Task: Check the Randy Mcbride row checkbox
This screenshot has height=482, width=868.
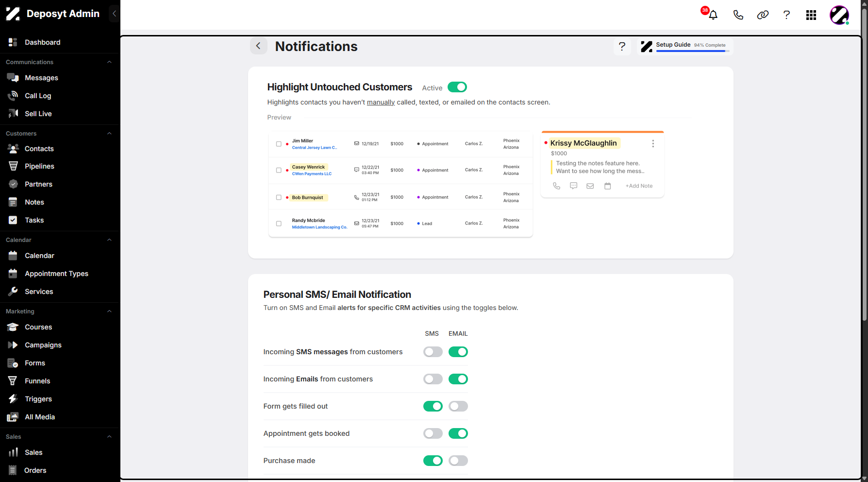Action: [x=279, y=224]
